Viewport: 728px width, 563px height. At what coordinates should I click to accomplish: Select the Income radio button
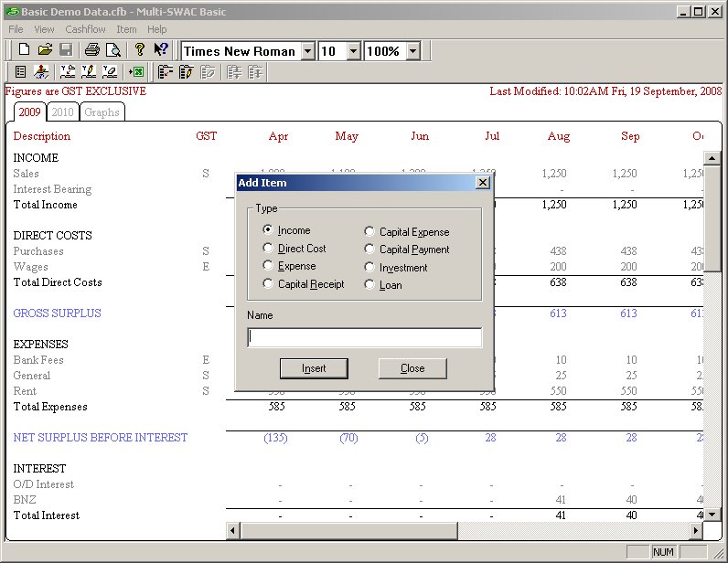click(267, 229)
